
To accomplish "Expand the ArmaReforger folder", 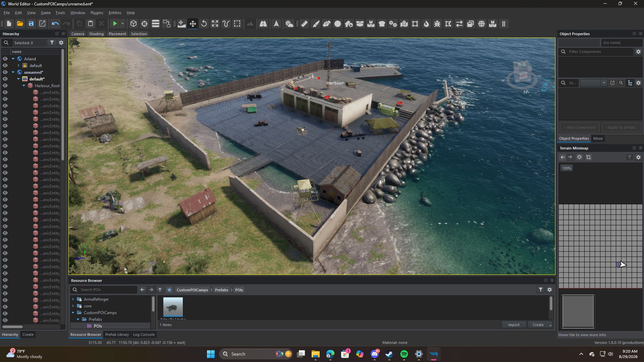I will pos(73,299).
